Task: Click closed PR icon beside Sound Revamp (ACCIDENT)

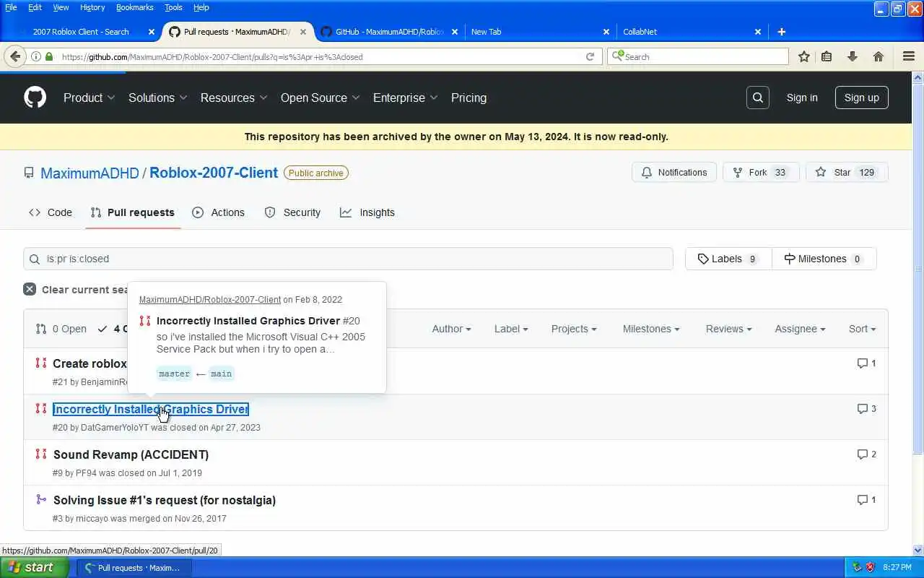Action: 41,454
